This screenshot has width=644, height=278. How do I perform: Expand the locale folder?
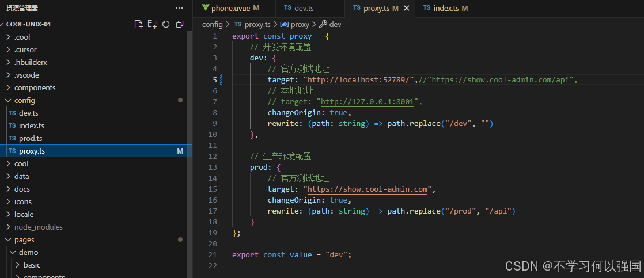(96, 214)
